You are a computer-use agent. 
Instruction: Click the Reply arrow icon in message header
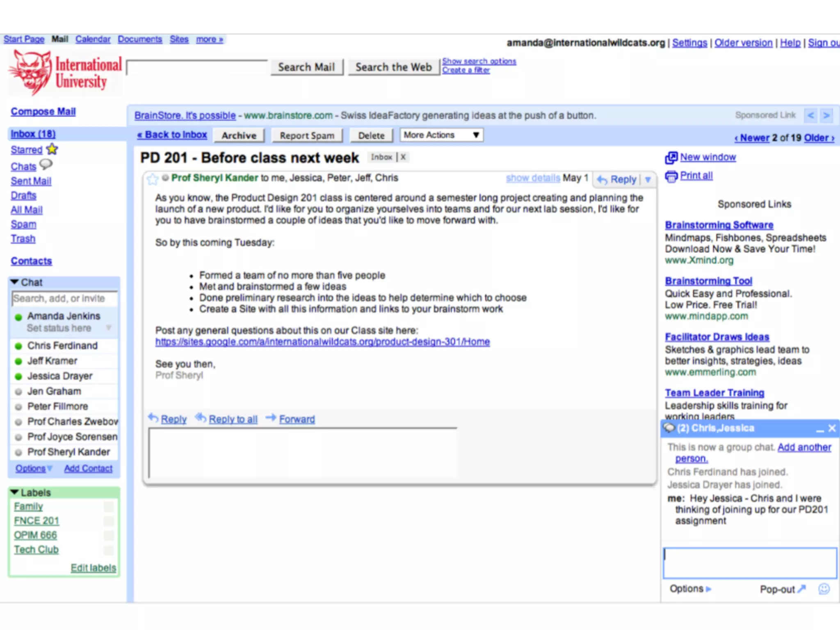pyautogui.click(x=602, y=180)
